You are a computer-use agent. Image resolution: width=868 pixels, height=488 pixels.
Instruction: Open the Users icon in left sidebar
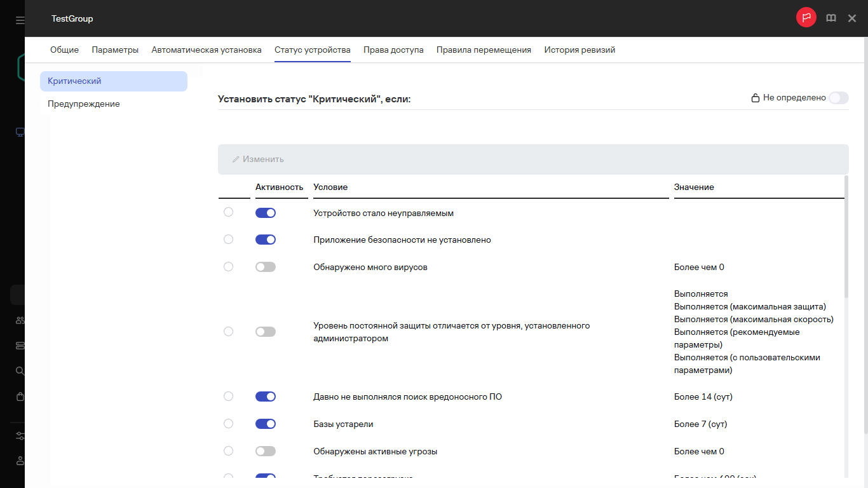(18, 320)
